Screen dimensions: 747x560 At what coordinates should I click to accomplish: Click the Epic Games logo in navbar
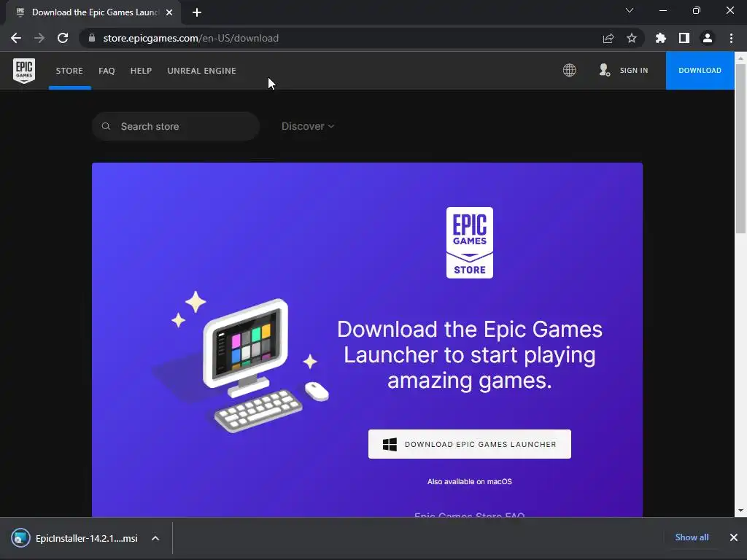24,71
